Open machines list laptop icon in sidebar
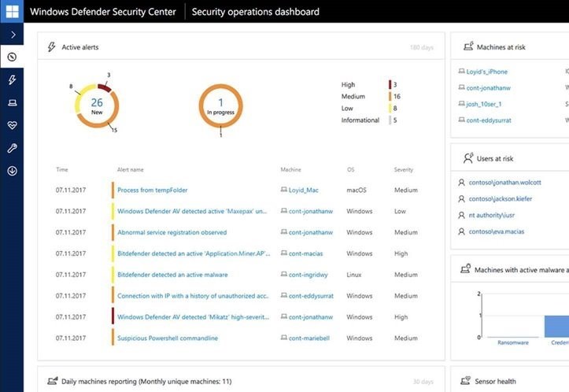This screenshot has height=392, width=569. pyautogui.click(x=12, y=102)
